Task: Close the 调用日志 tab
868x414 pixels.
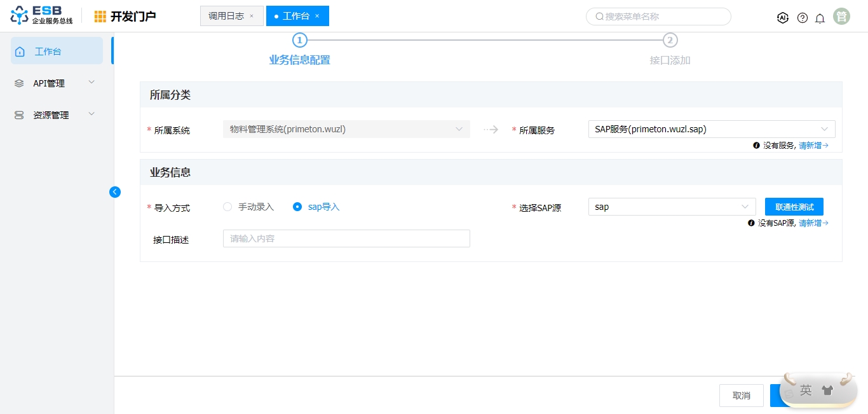Action: point(252,16)
